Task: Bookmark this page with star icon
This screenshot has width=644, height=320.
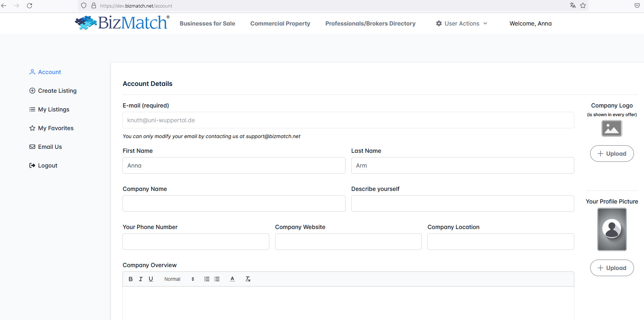Action: (583, 6)
